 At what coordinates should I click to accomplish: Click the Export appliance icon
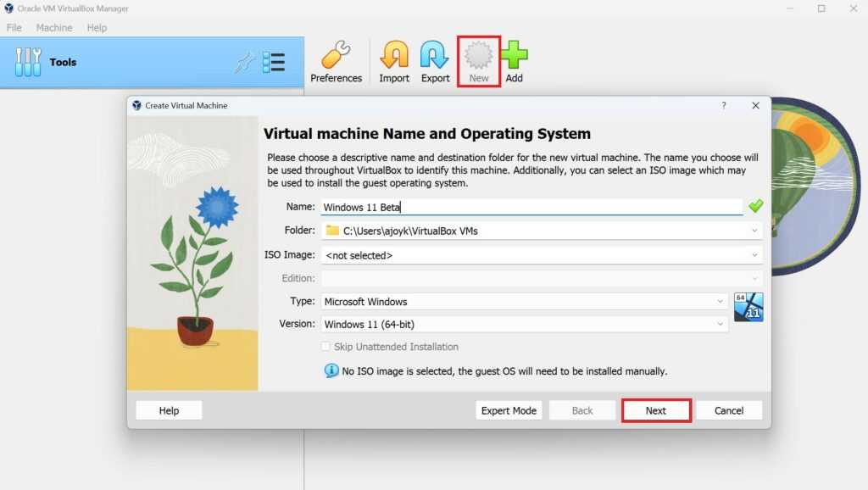pos(435,62)
